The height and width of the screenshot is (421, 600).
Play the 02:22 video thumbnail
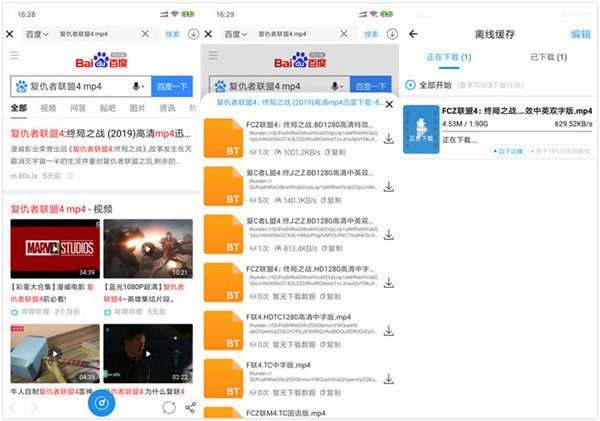tap(148, 354)
